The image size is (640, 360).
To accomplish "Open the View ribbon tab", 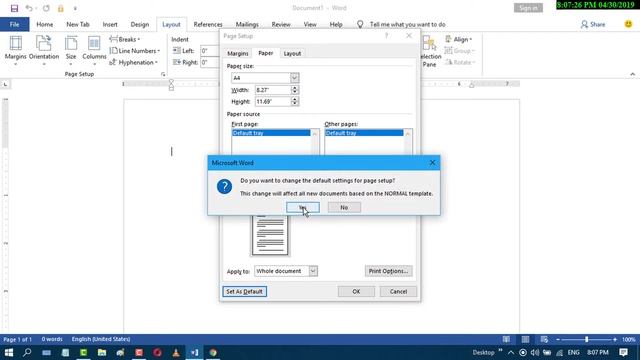I will [310, 24].
